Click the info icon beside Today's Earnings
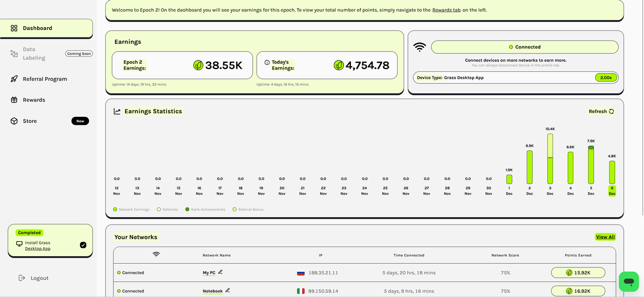Image resolution: width=644 pixels, height=297 pixels. pyautogui.click(x=267, y=62)
